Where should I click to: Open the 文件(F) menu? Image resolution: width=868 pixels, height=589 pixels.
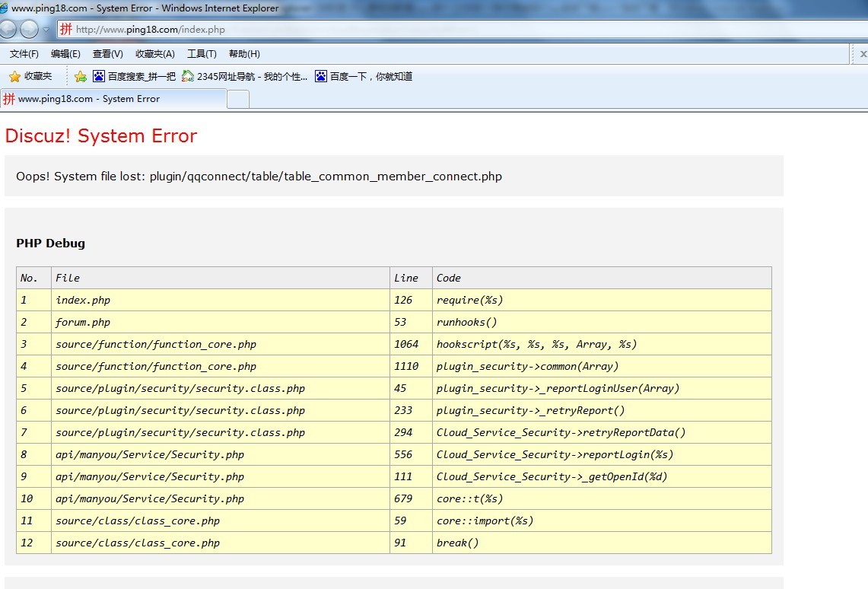coord(24,54)
